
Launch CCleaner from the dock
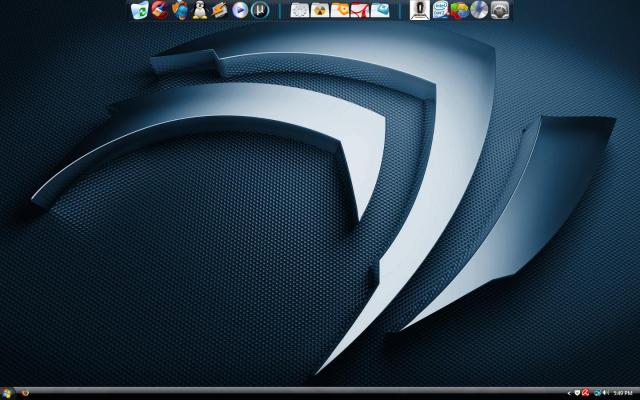(160, 10)
